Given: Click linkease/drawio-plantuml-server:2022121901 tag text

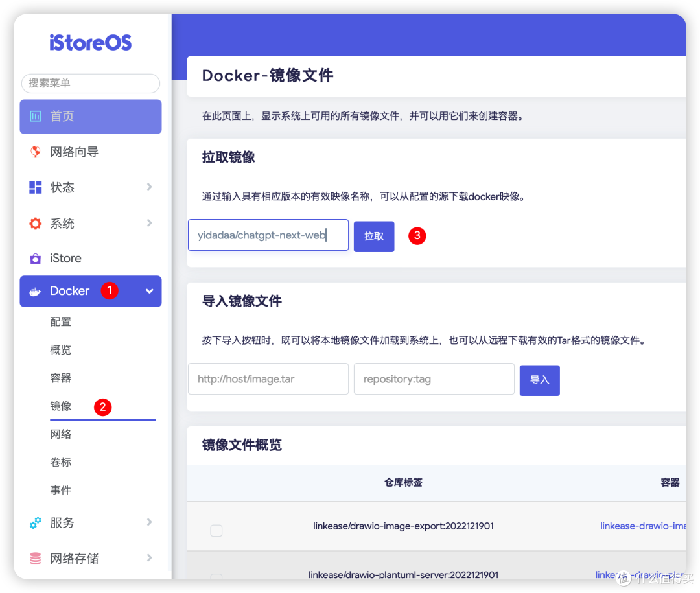Looking at the screenshot, I should [x=404, y=575].
